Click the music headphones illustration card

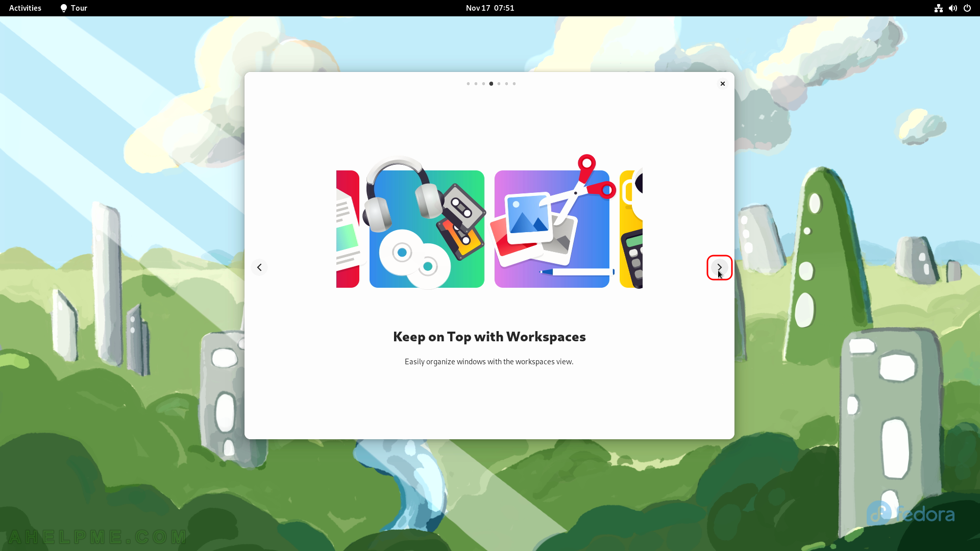point(427,229)
